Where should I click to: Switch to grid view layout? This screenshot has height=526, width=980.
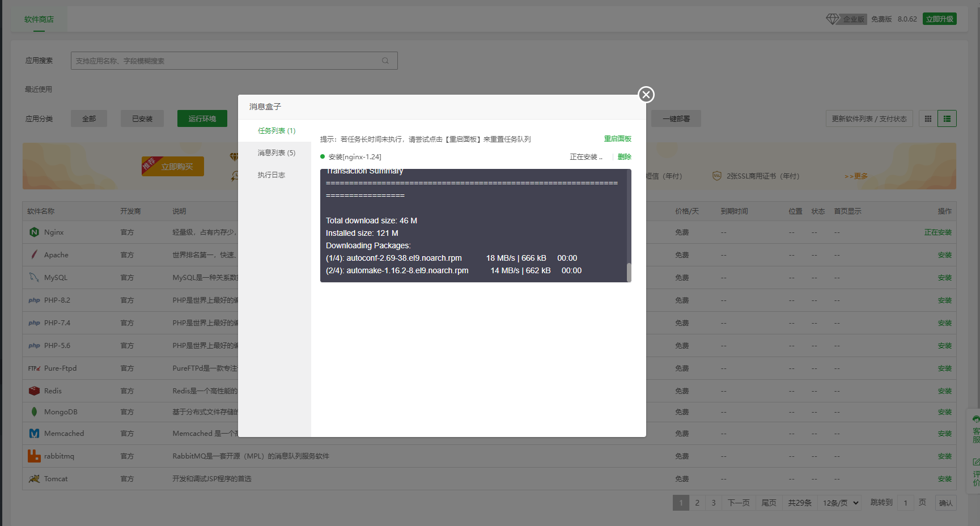(x=928, y=119)
